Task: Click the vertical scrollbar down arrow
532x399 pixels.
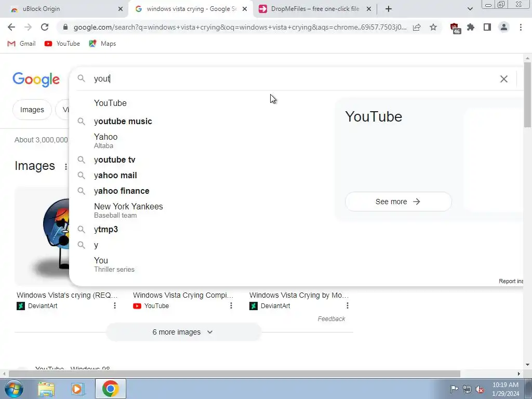Action: [527, 365]
